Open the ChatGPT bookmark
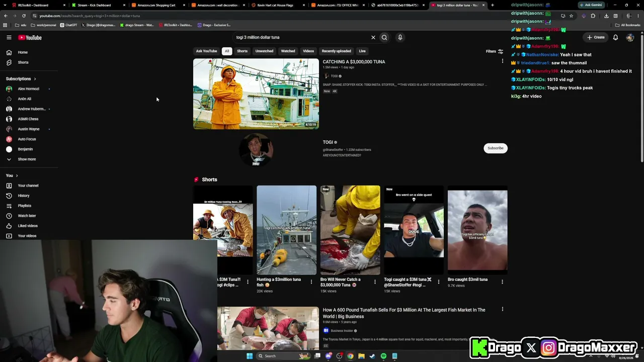 click(x=68, y=25)
